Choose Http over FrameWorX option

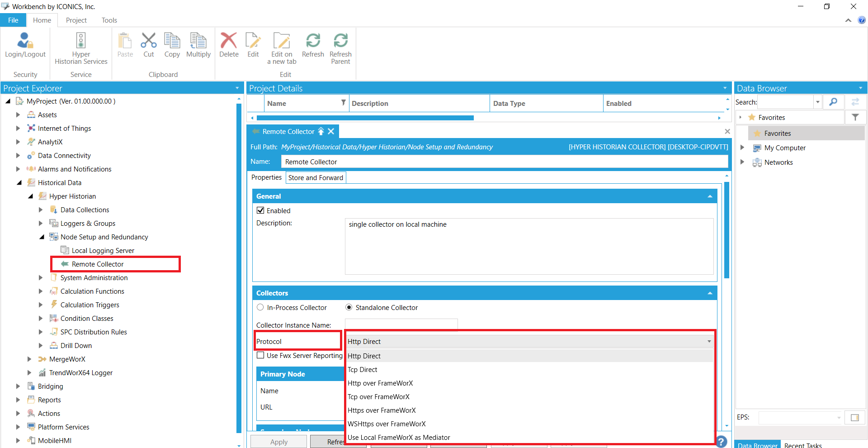coord(529,383)
